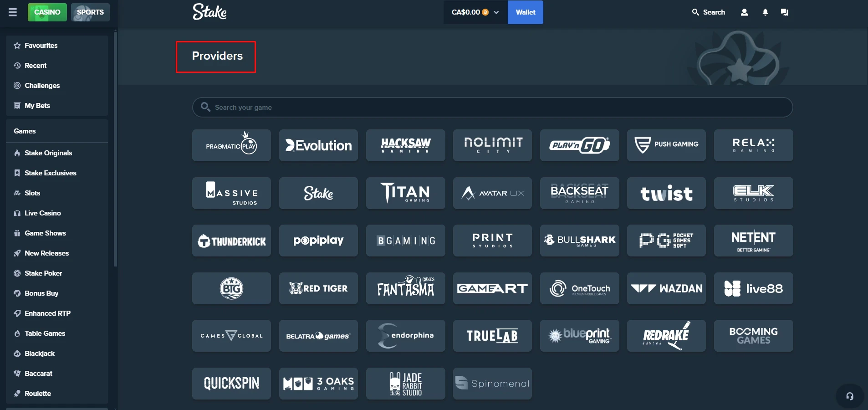
Task: Open the chat bubble icon
Action: 784,12
